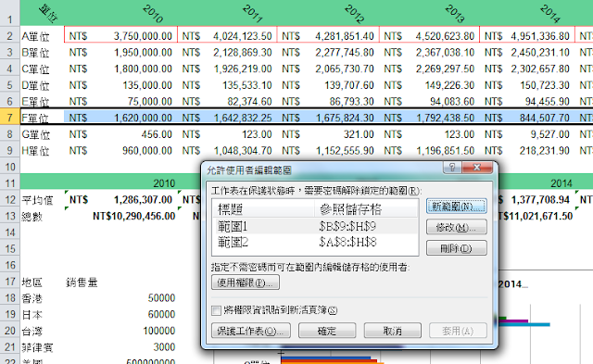Click the 刪除(D) button in dialog
Viewport: 593px width, 364px height.
(456, 248)
